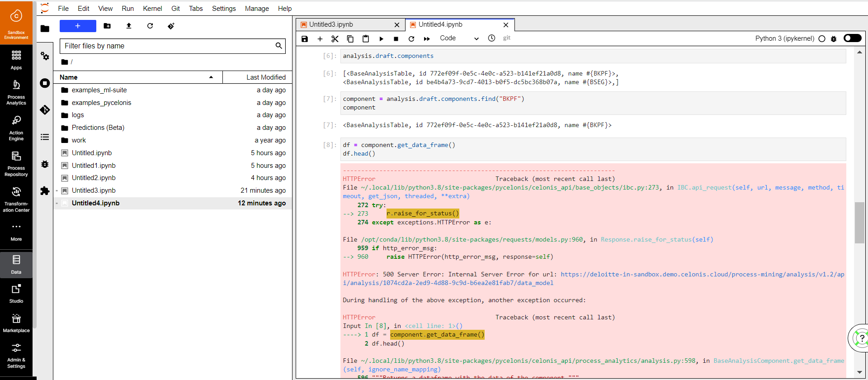Enable the notebook debugger bug icon
Image resolution: width=868 pixels, height=380 pixels.
point(834,39)
